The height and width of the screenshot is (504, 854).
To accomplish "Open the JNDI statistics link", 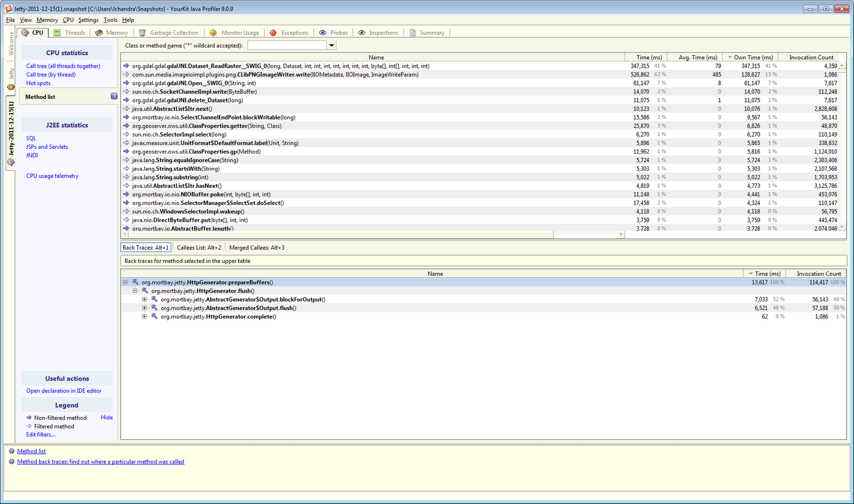I will (x=32, y=155).
